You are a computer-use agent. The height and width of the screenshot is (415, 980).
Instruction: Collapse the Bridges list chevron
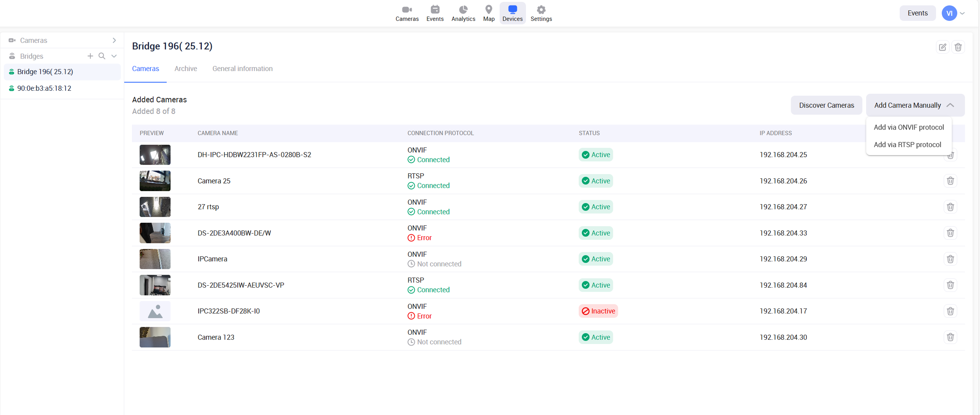click(x=114, y=56)
